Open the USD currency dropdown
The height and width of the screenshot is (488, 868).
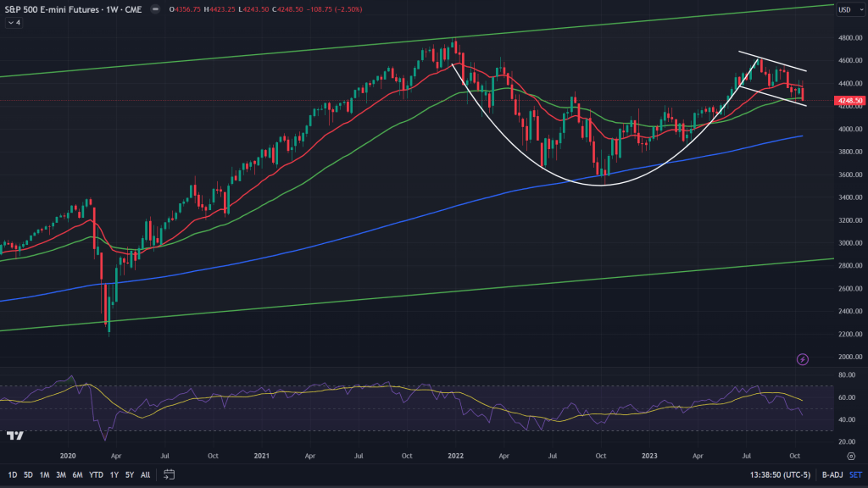849,10
